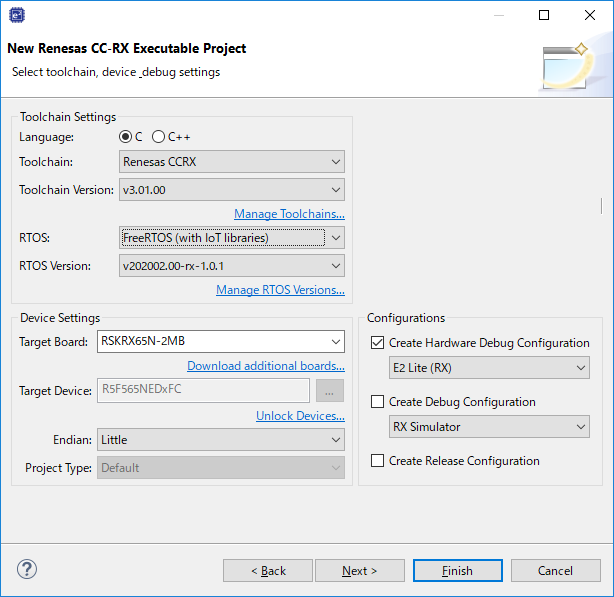Open the E2 Lite (RX) debugger dropdown

point(489,368)
